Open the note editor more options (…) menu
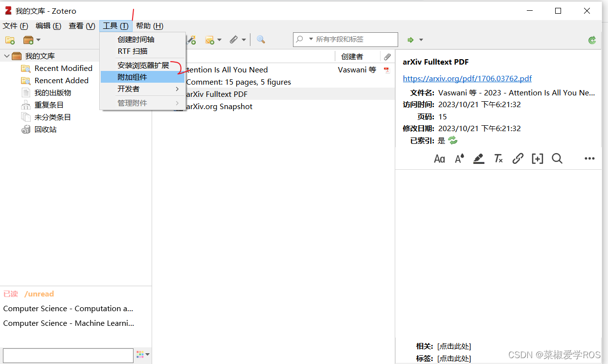This screenshot has width=608, height=364. point(589,159)
